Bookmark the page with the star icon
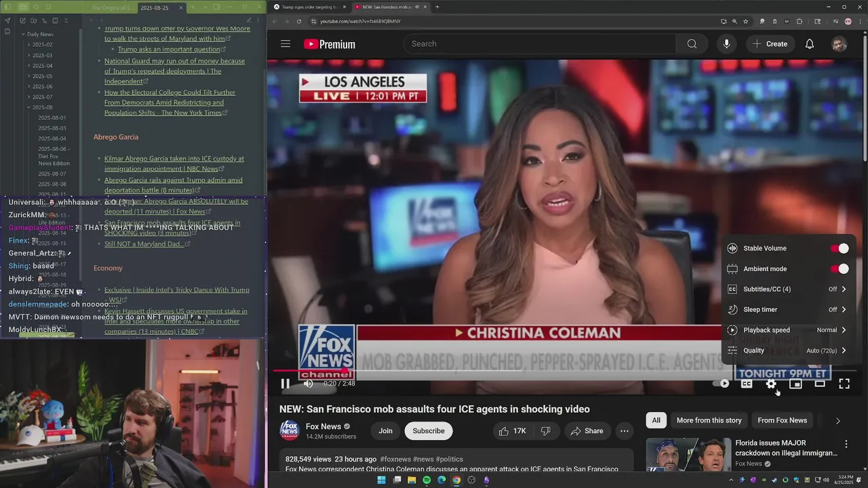Image resolution: width=868 pixels, height=488 pixels. tap(745, 21)
